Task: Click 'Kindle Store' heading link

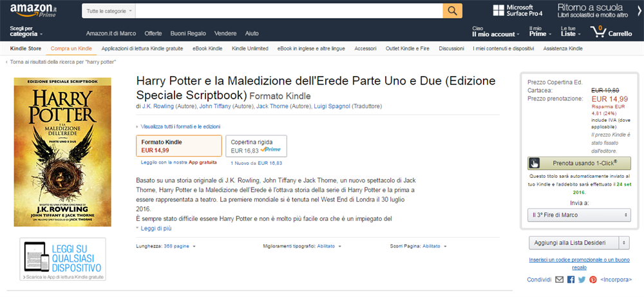Action: [x=26, y=48]
